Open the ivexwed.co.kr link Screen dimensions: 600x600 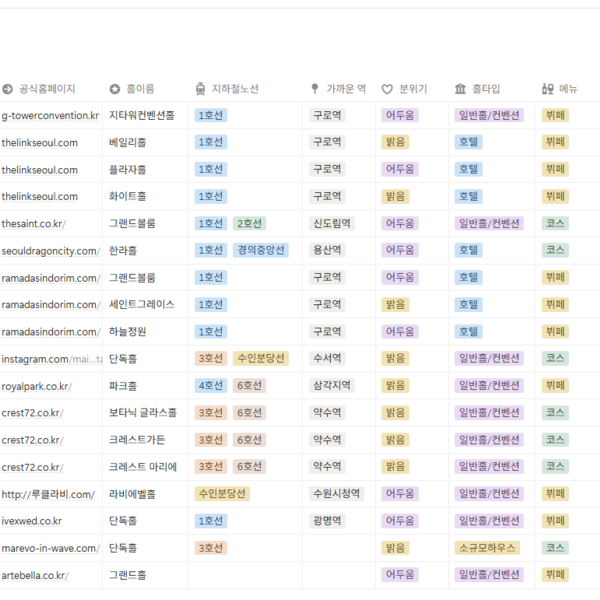32,521
